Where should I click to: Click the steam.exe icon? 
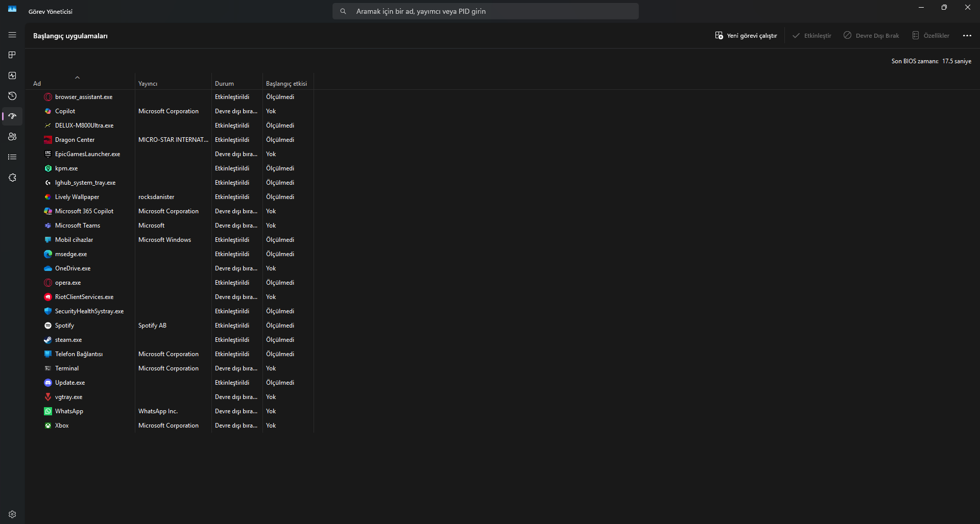[x=48, y=340]
